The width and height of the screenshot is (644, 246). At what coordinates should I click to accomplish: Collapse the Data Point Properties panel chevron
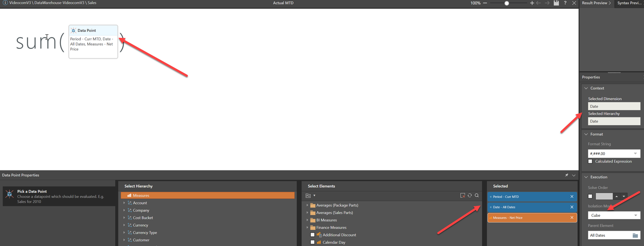pyautogui.click(x=574, y=175)
